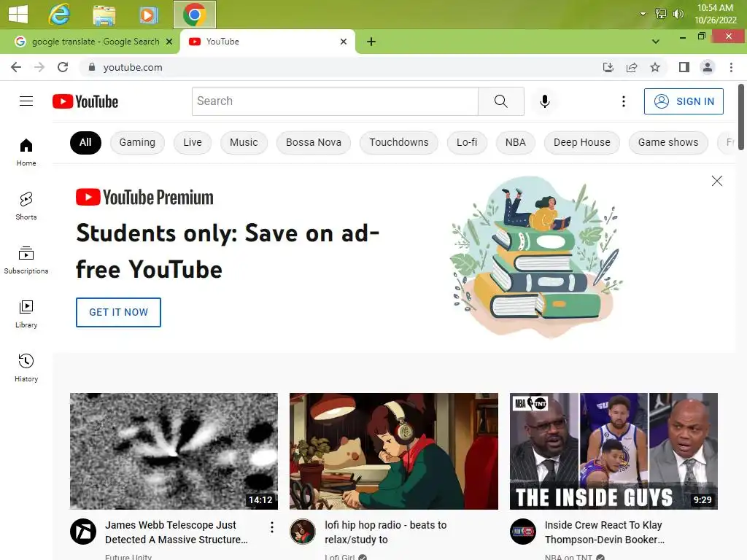747x560 pixels.
Task: View site information lock icon
Action: [92, 67]
